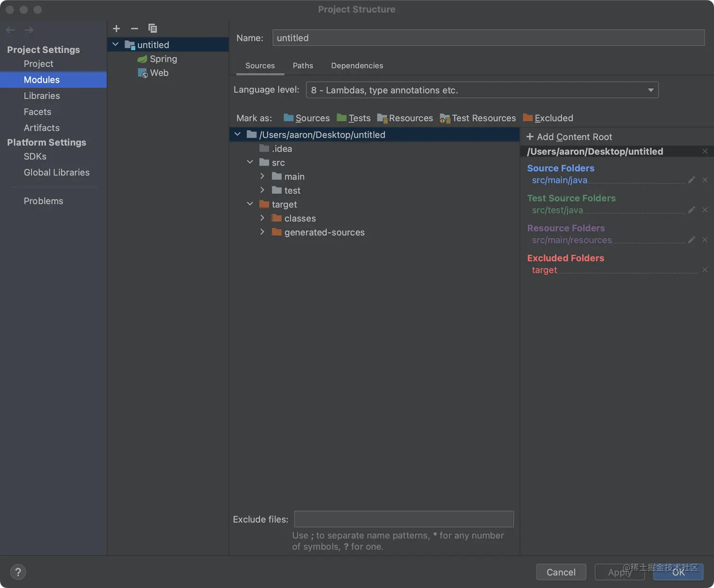Viewport: 714px width, 588px height.
Task: Mark folder as Tests
Action: point(353,118)
